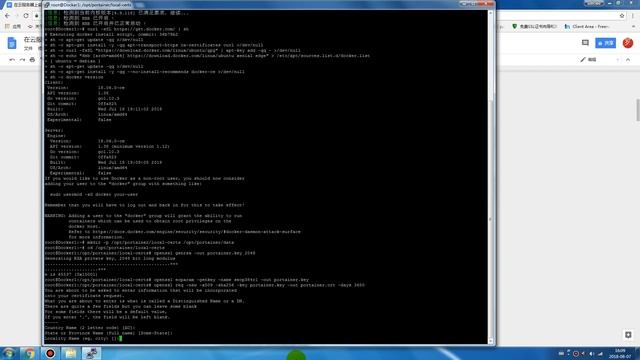Undo in the Google Docs toolbar
This screenshot has width=640, height=360.
(x=12, y=60)
